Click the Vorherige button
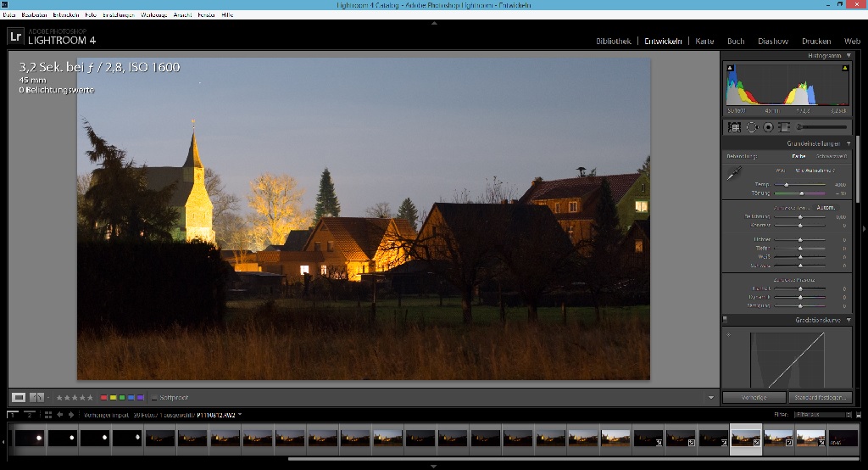This screenshot has width=868, height=470. coord(754,397)
